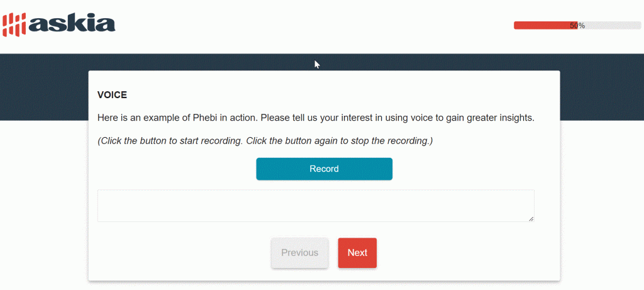Start voice recording with the Record button
The height and width of the screenshot is (290, 644).
324,169
